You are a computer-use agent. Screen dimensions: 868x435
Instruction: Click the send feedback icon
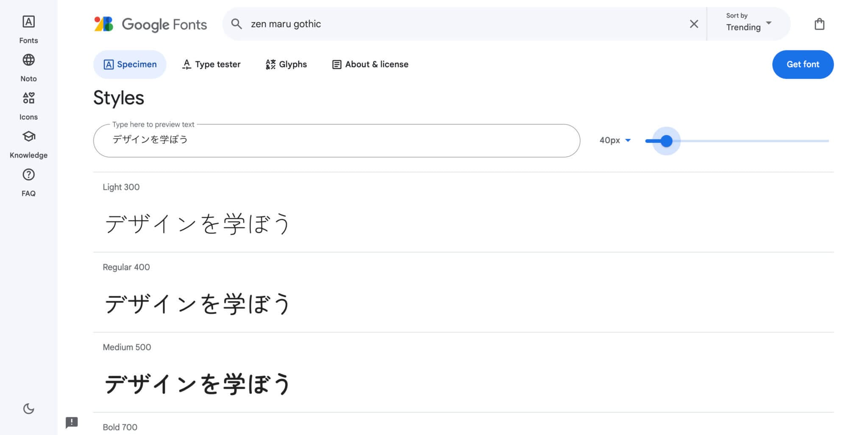click(72, 422)
